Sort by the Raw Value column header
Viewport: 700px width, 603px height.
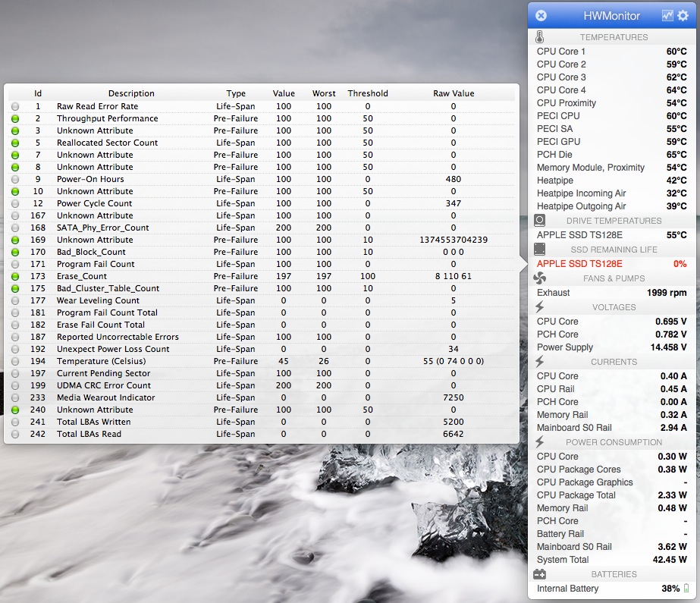pyautogui.click(x=454, y=93)
